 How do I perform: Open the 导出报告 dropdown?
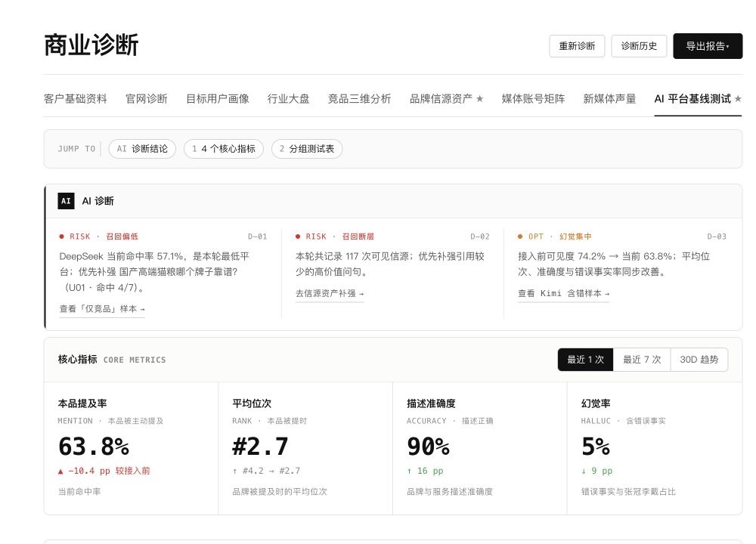708,46
